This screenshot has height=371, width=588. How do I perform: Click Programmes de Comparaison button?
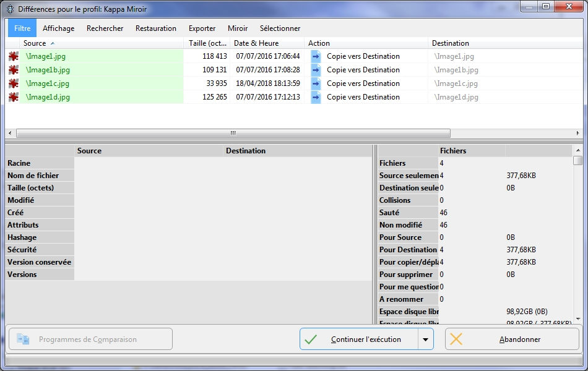pos(91,339)
